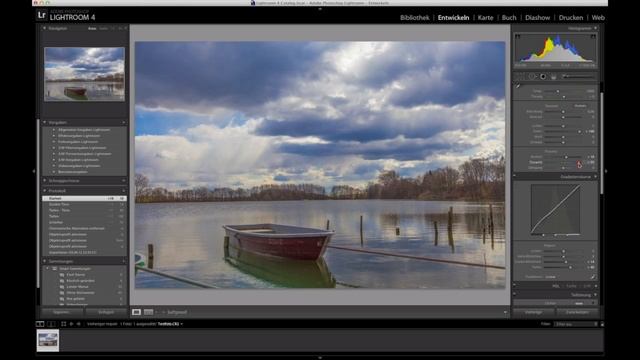
Task: Click the Vorherige button
Action: pos(533,312)
